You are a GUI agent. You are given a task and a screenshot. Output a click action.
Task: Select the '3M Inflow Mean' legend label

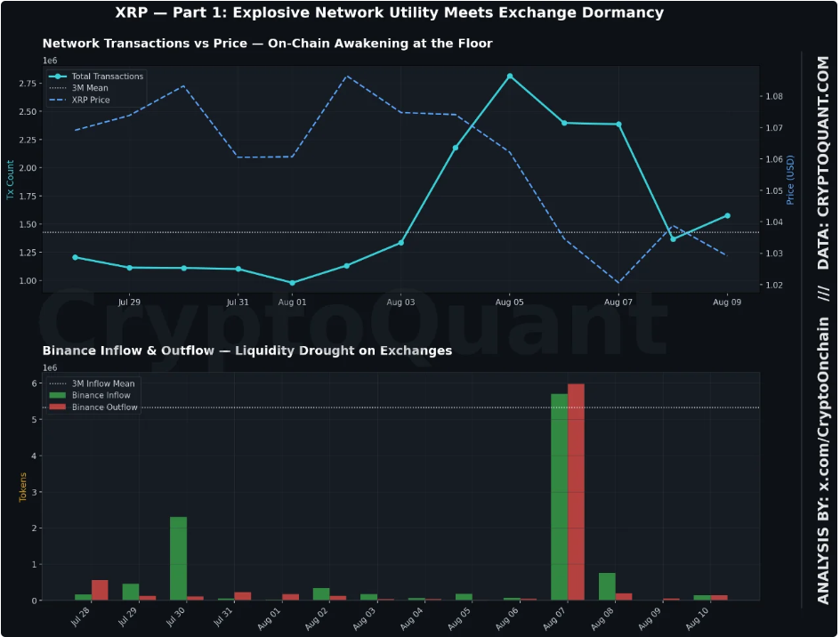click(103, 383)
